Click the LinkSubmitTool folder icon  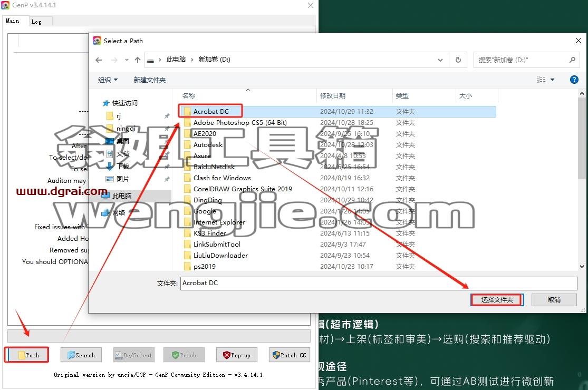(x=187, y=244)
